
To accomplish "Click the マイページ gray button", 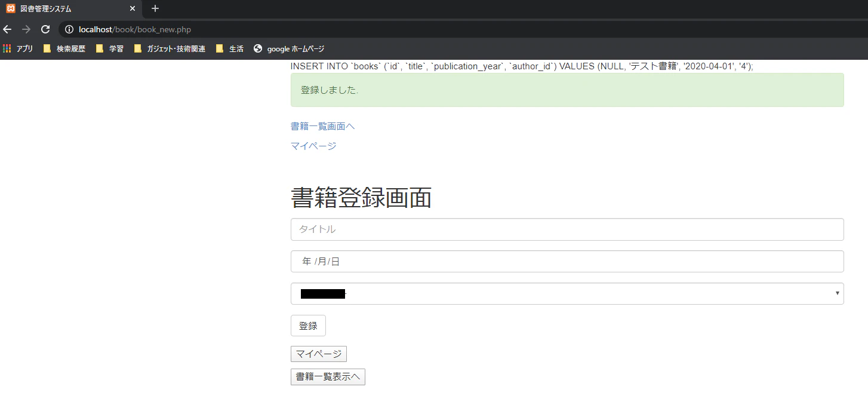I will pos(319,354).
